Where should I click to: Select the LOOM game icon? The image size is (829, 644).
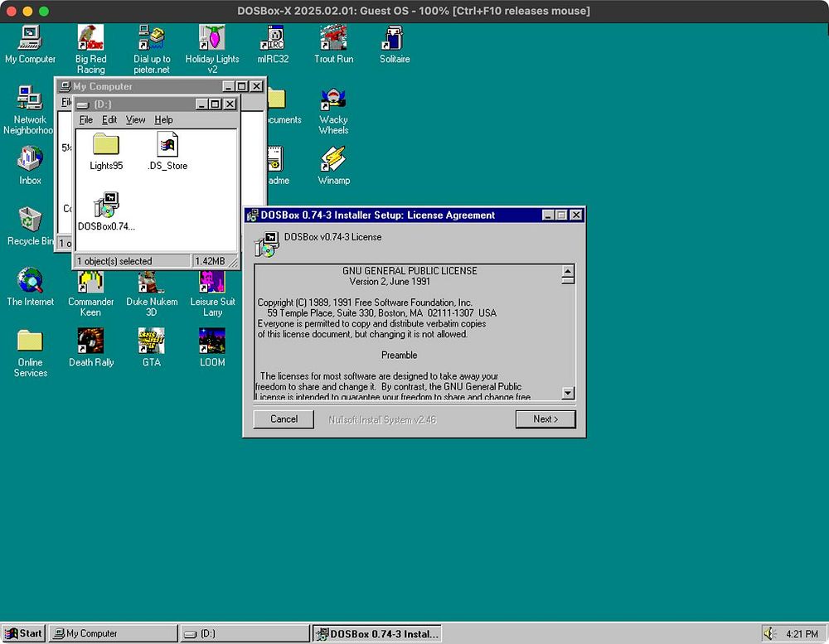coord(211,341)
